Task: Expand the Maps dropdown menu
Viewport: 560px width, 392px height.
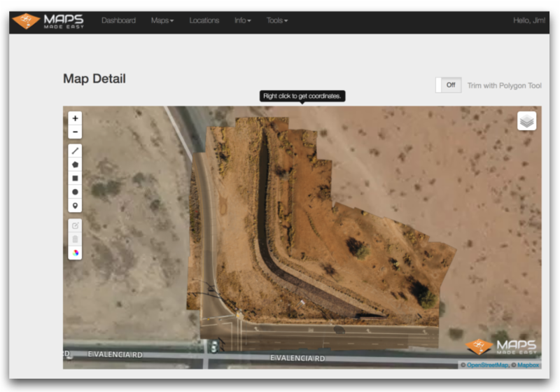Action: [x=162, y=21]
